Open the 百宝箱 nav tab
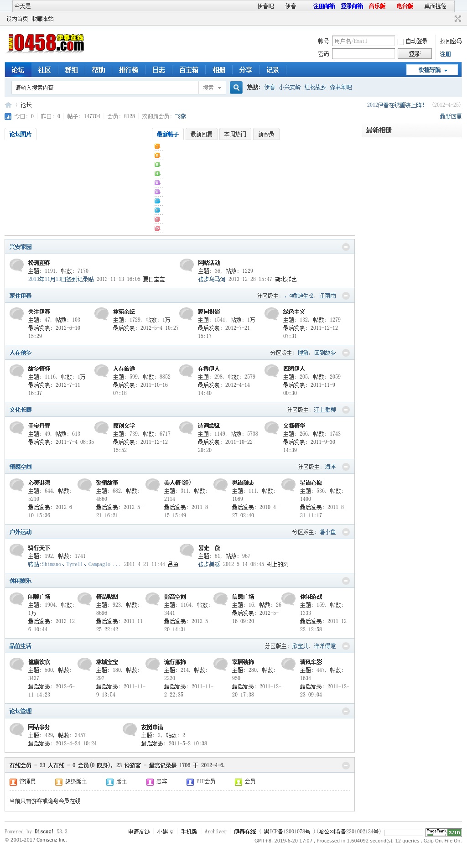This screenshot has height=868, width=467. point(189,70)
